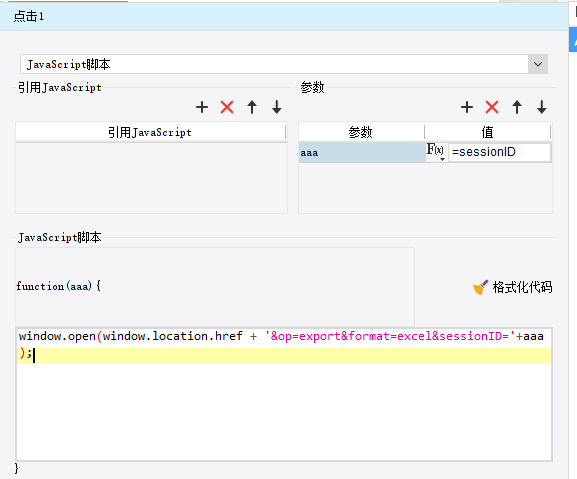577x479 pixels.
Task: Select the aaa parameter name cell
Action: coord(362,152)
